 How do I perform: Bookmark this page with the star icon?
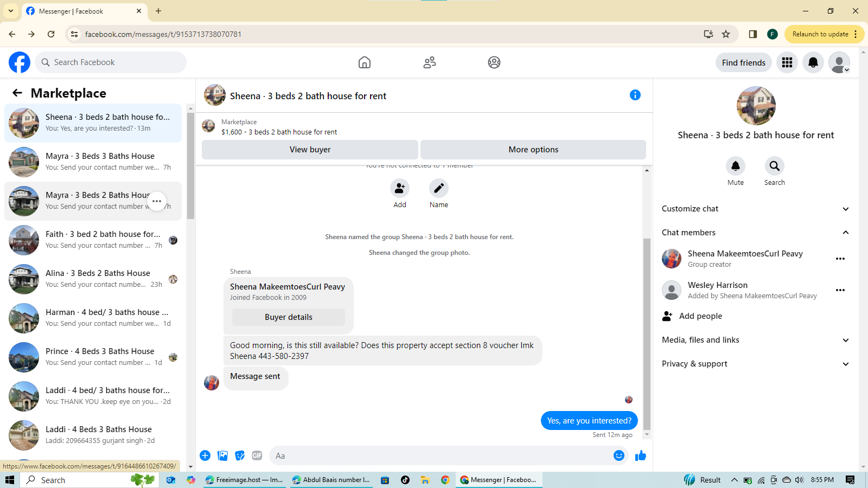coord(726,34)
